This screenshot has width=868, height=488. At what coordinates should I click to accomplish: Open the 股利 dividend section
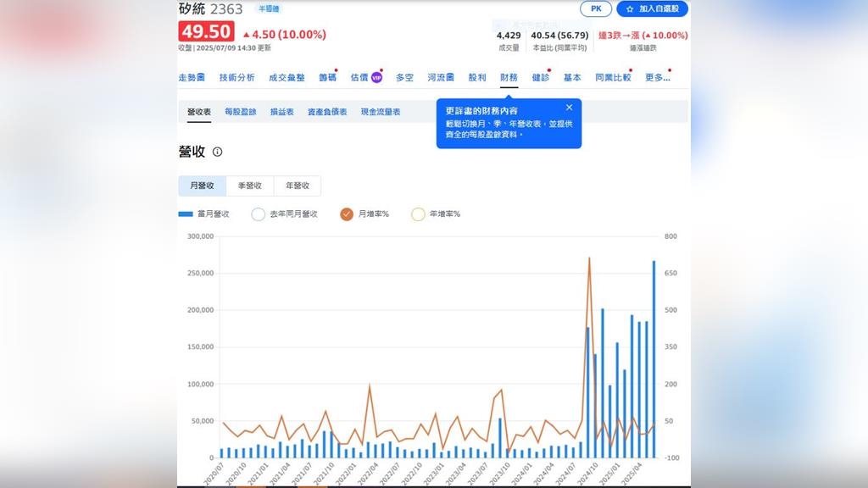click(476, 77)
